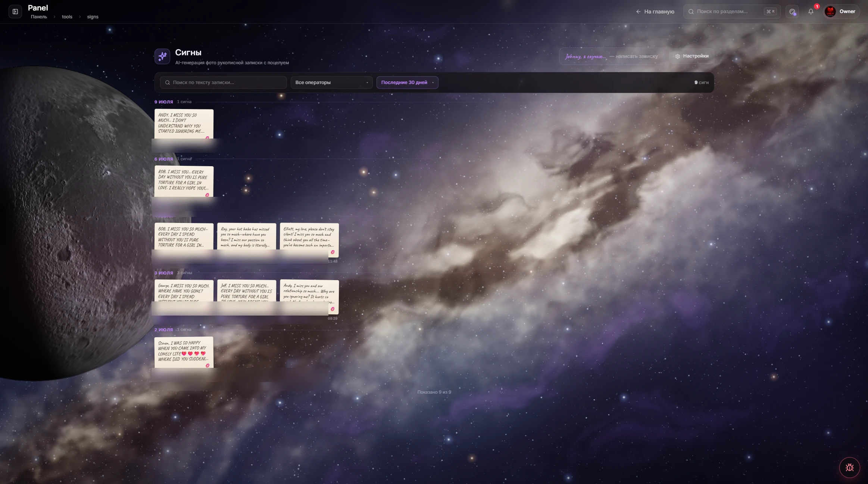Click the back arrow beside На главную
This screenshot has height=484, width=868.
coord(638,12)
